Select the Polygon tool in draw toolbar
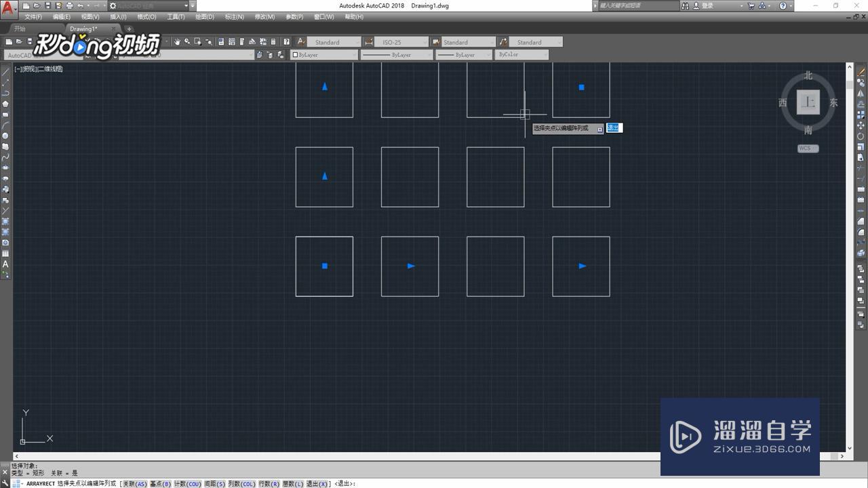The width and height of the screenshot is (868, 488). tap(5, 104)
